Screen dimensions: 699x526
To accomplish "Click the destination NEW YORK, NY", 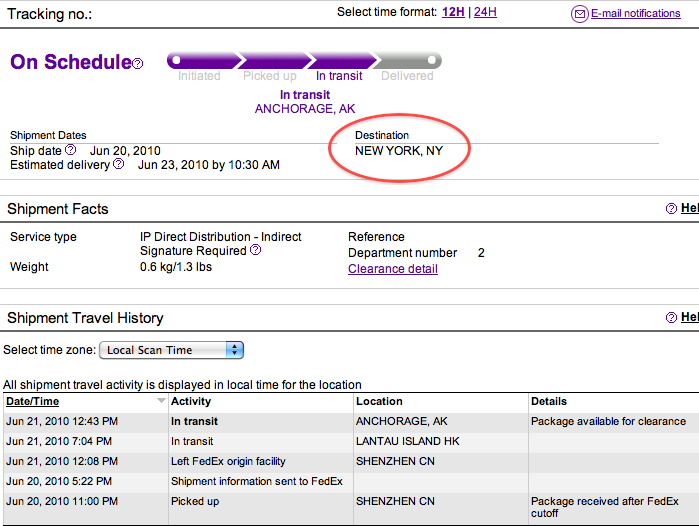I will 399,151.
